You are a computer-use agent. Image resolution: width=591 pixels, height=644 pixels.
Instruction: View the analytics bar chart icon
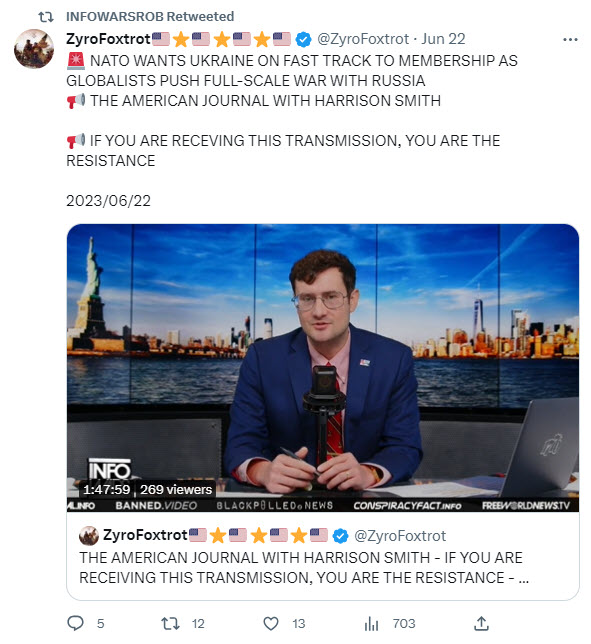[x=371, y=624]
